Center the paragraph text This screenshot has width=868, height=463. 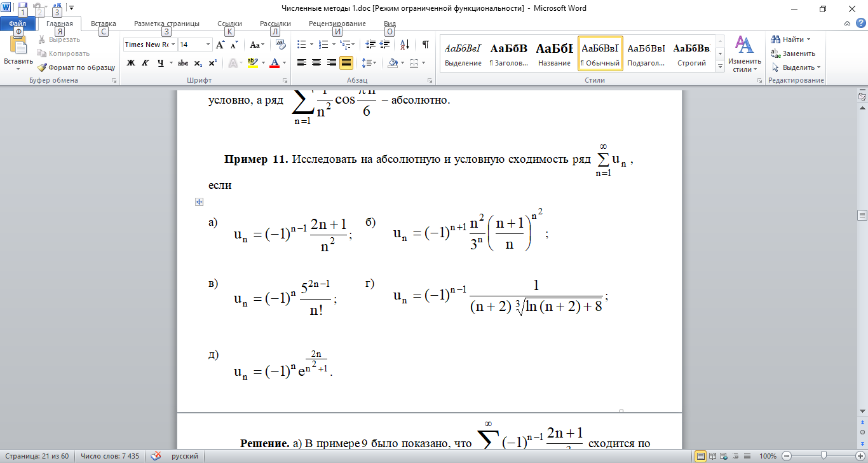click(x=316, y=62)
